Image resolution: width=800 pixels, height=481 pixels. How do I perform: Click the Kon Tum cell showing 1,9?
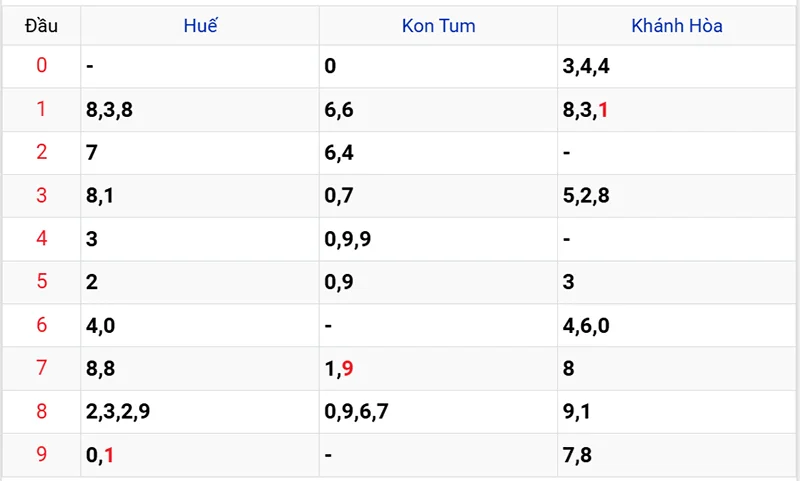(x=339, y=368)
